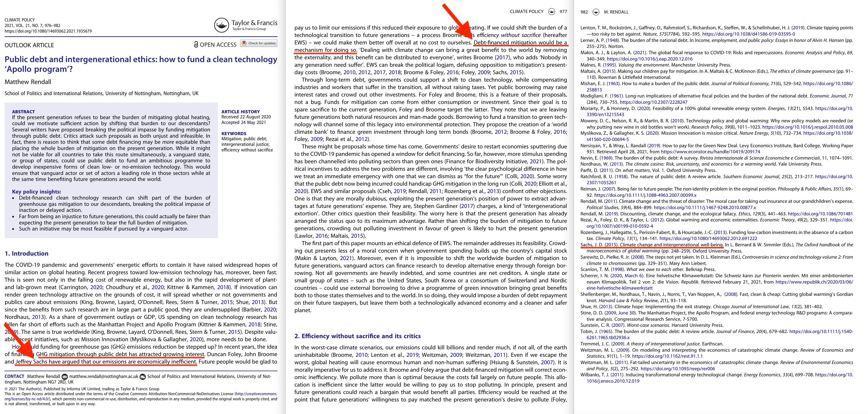Click the postal envelope icon before School of Politics

point(143,376)
